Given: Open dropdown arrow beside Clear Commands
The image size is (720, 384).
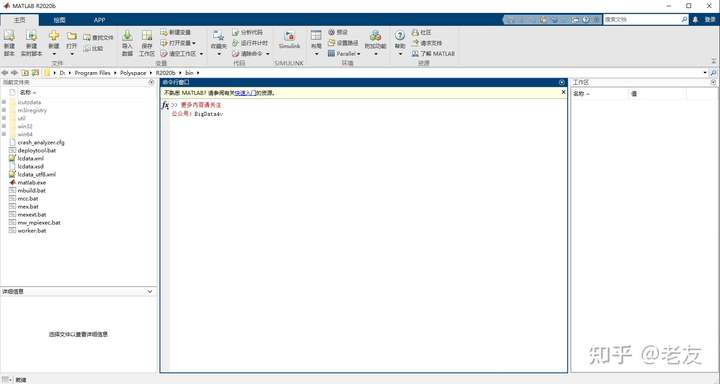Looking at the screenshot, I should pyautogui.click(x=268, y=54).
